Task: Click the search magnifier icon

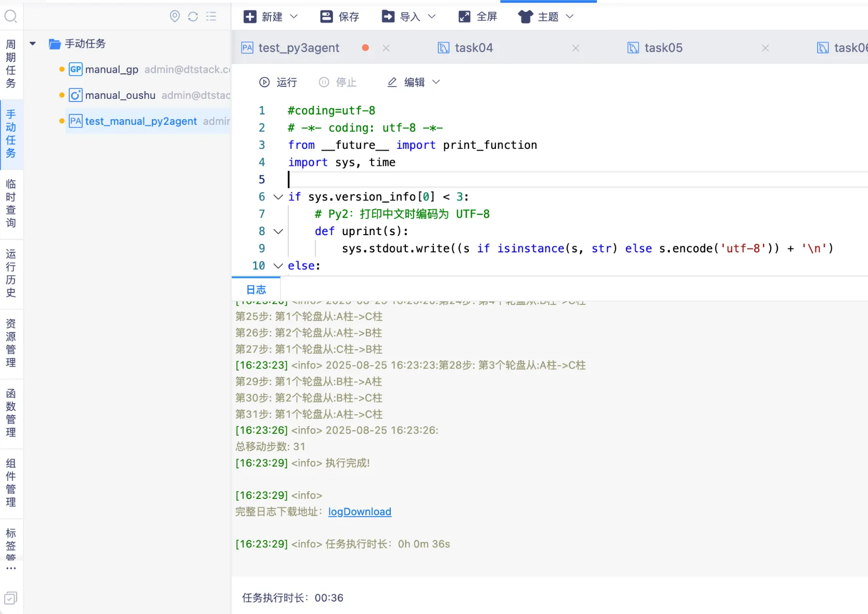Action: (x=10, y=16)
